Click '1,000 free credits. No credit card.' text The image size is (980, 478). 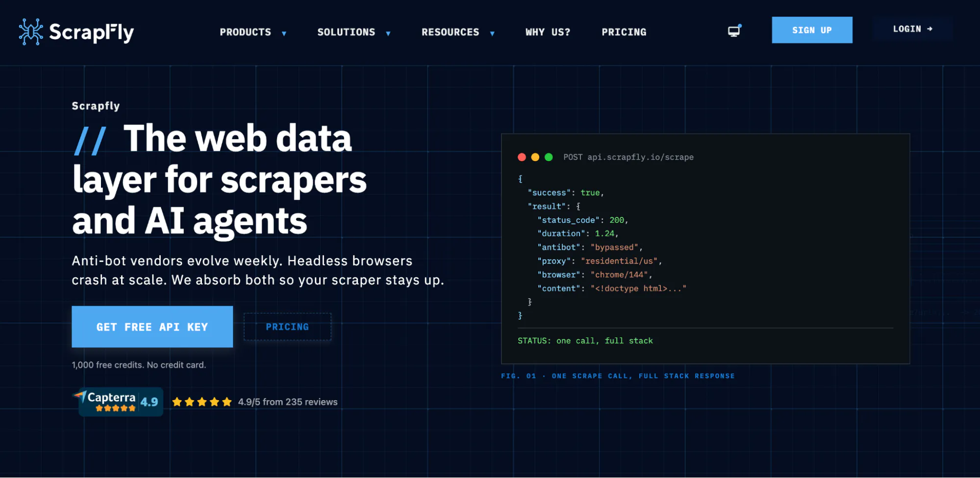tap(139, 365)
